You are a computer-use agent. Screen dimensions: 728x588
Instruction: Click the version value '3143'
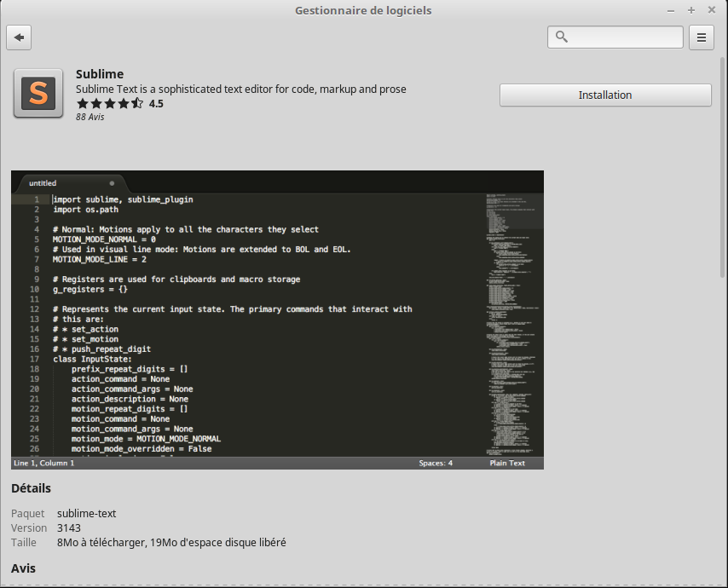(x=69, y=528)
